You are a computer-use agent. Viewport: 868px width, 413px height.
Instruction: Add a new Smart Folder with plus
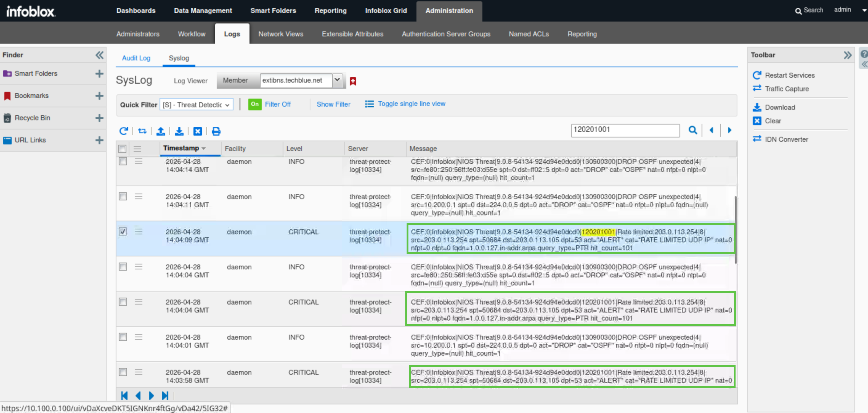click(x=99, y=73)
